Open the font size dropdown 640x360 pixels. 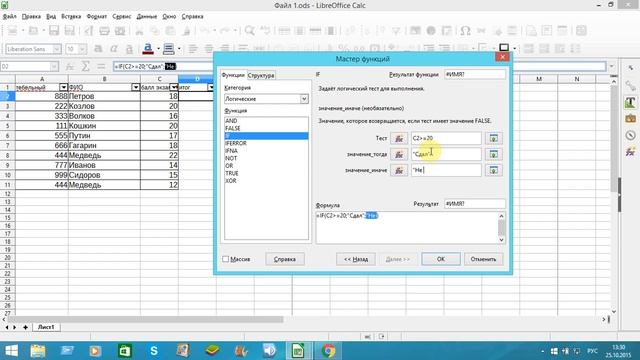pos(82,49)
